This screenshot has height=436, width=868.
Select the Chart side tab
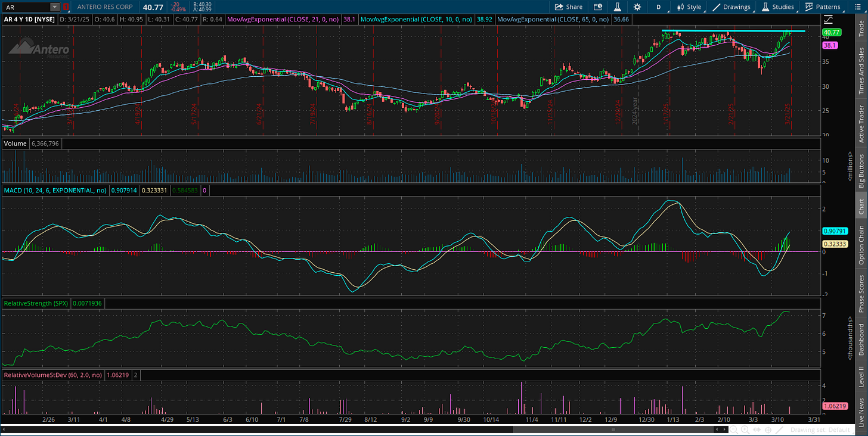coord(861,206)
